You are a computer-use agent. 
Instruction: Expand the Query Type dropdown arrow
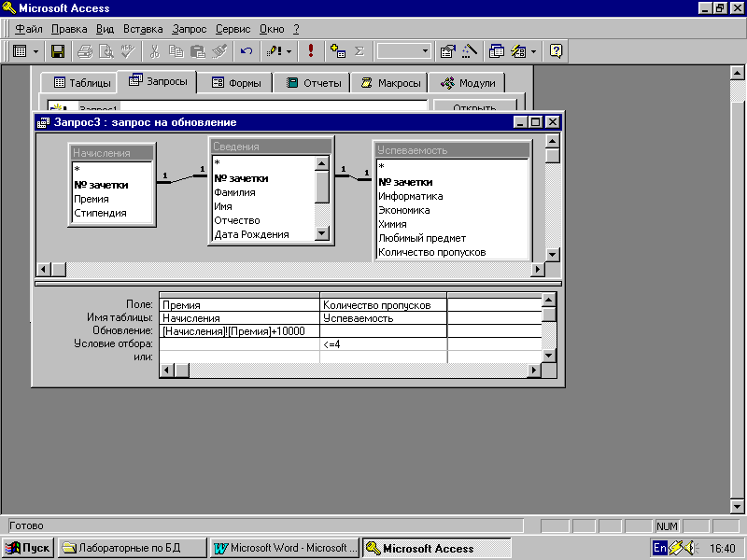(x=289, y=51)
